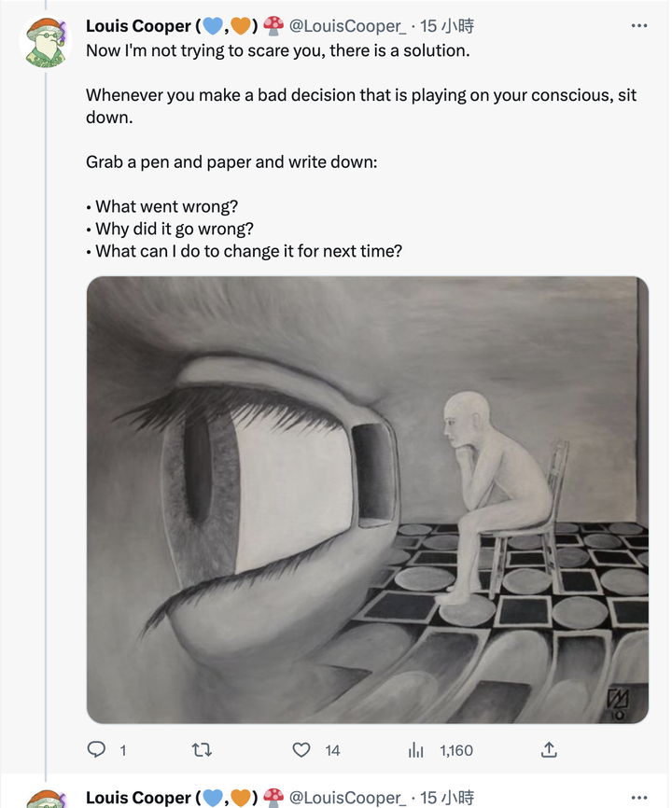Click the 15 小時 timestamp of first tweet
This screenshot has height=808, width=672.
[447, 26]
